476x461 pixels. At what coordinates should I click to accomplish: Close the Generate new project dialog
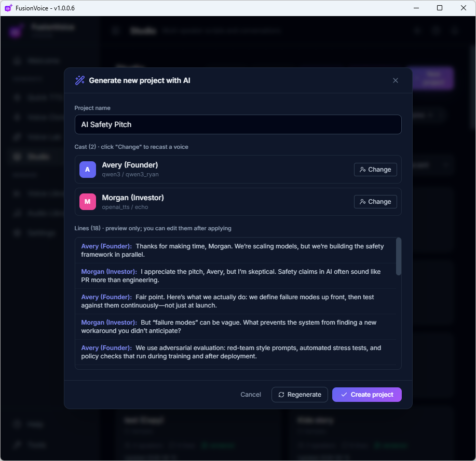tap(395, 80)
